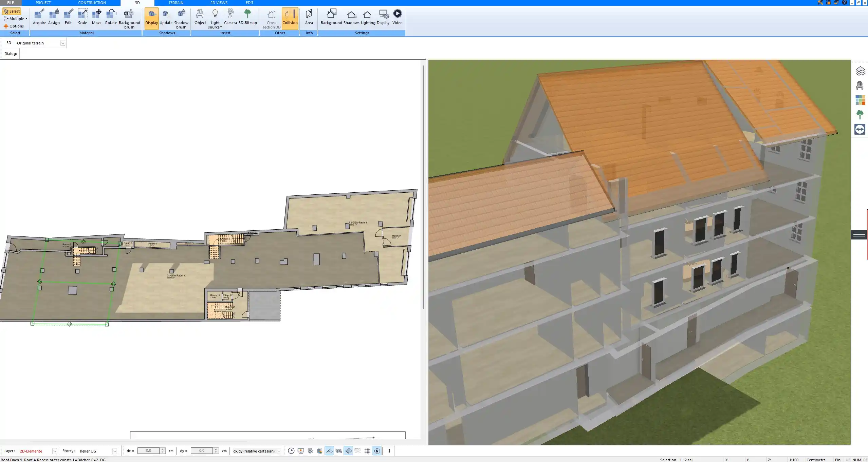This screenshot has width=868, height=462.
Task: Click the TeamViewer arrows sidebar icon
Action: (x=860, y=129)
